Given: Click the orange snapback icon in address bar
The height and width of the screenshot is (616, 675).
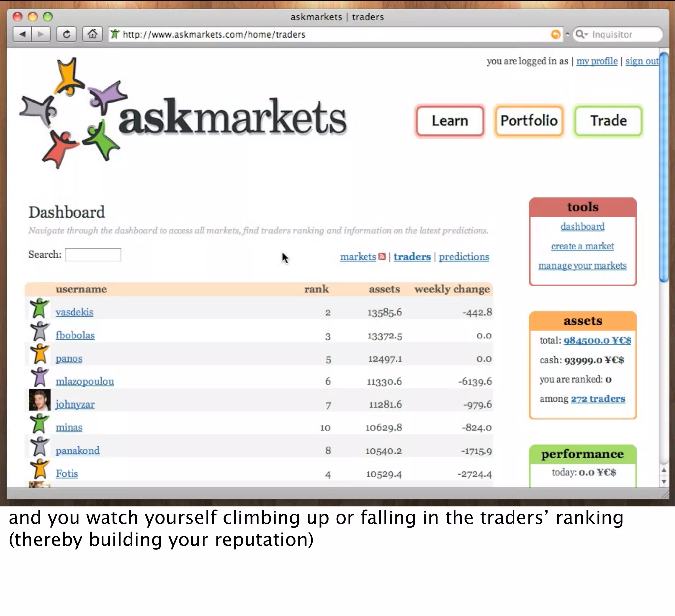Looking at the screenshot, I should (555, 34).
